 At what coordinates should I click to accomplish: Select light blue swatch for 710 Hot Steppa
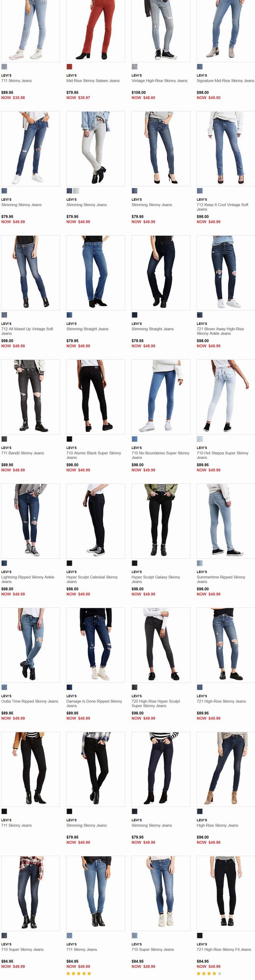coord(200,439)
